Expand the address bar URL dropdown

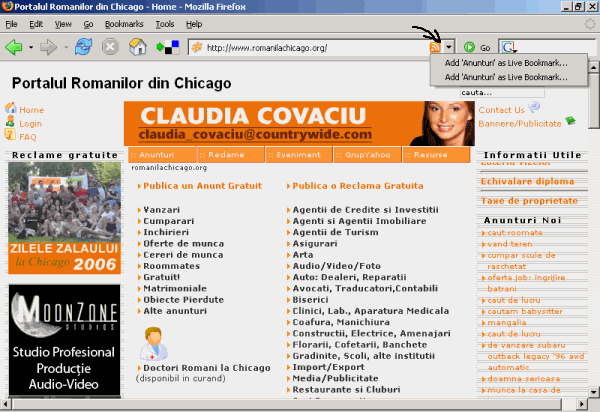pos(449,47)
